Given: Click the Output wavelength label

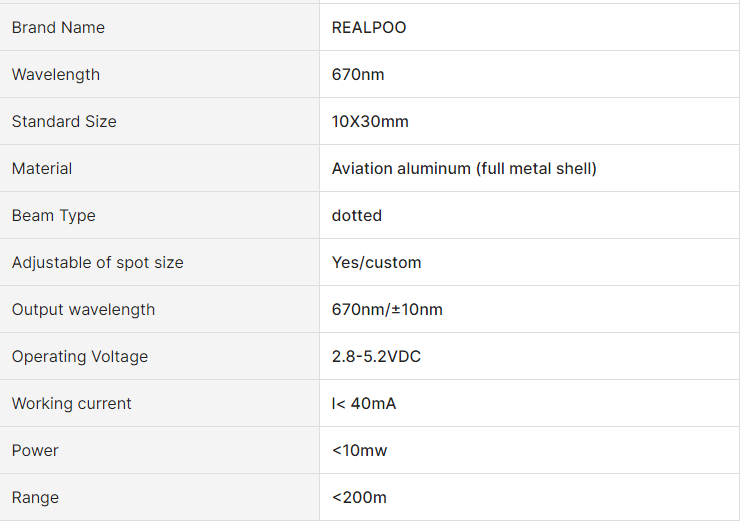Looking at the screenshot, I should [x=84, y=310].
